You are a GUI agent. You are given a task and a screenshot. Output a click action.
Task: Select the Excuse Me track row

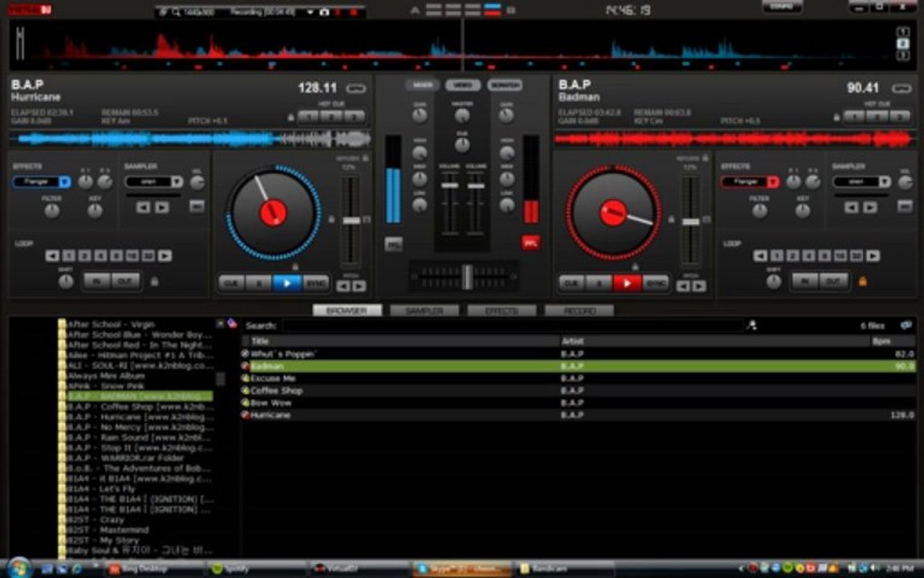point(578,378)
